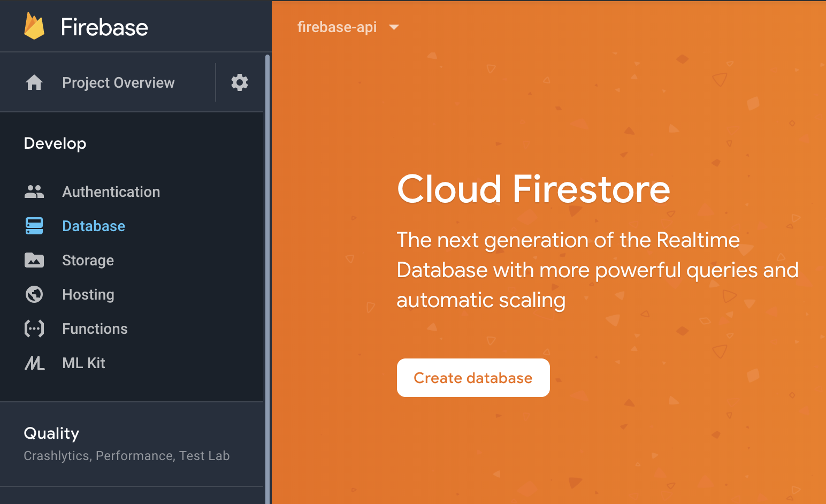This screenshot has height=504, width=826.
Task: Click the ML Kit icon
Action: coord(34,363)
